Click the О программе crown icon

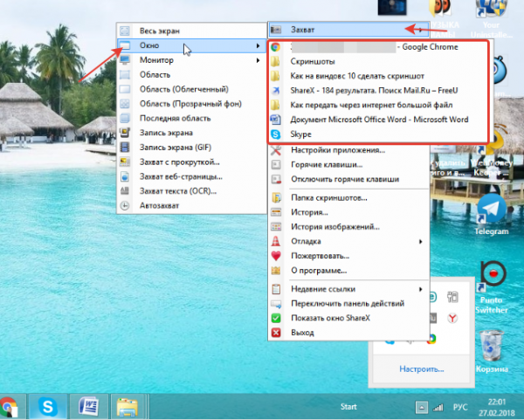pyautogui.click(x=276, y=271)
